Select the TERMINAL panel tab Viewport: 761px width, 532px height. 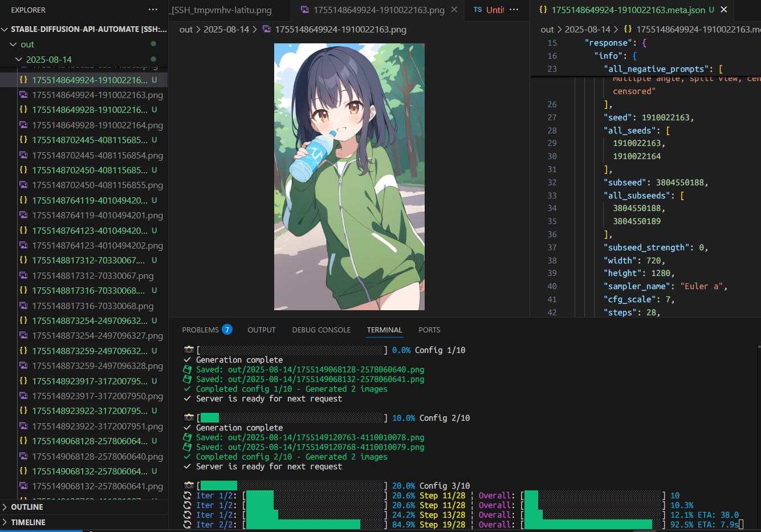pos(385,330)
